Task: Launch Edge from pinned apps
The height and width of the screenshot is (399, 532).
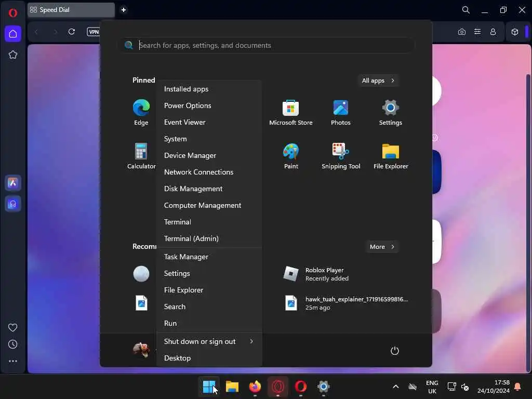Action: click(x=141, y=113)
